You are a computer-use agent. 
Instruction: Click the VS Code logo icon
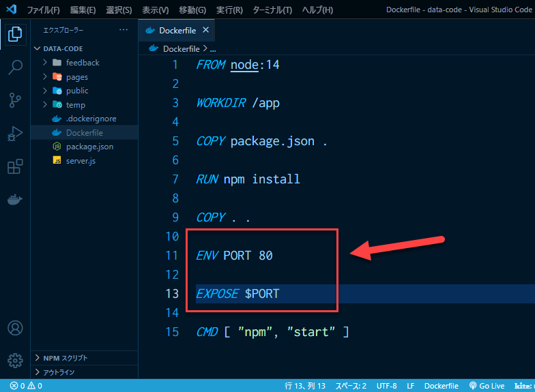(x=11, y=10)
